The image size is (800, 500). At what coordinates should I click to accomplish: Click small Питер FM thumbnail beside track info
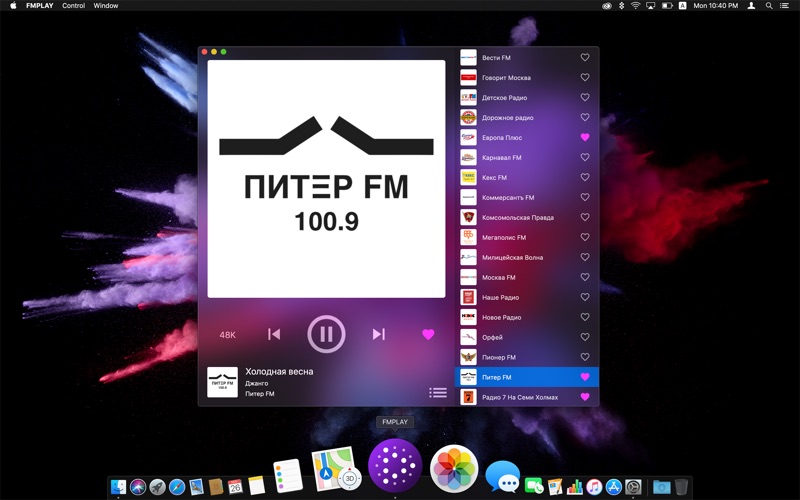pyautogui.click(x=222, y=382)
